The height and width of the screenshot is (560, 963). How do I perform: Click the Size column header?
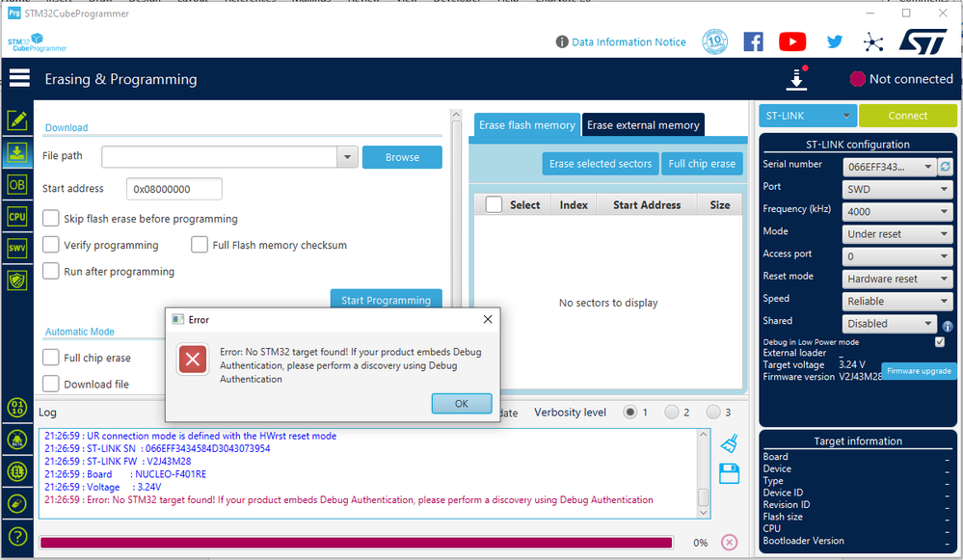coord(720,204)
